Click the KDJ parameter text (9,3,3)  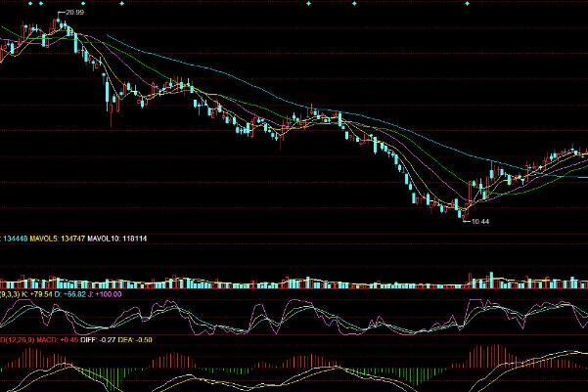pyautogui.click(x=11, y=292)
